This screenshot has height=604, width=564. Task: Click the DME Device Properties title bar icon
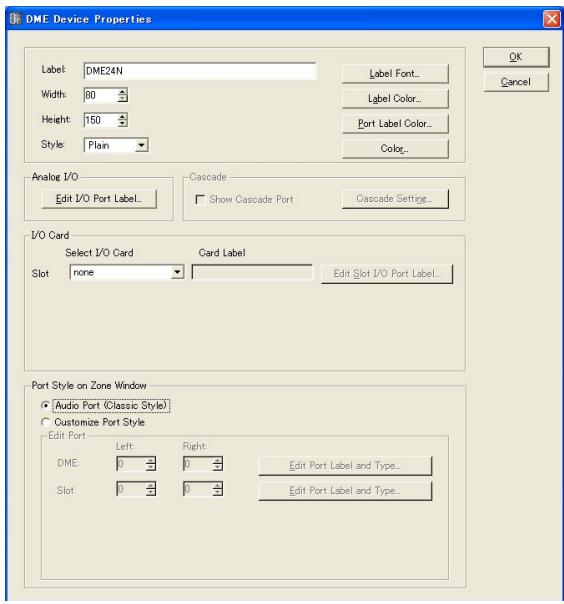(15, 18)
